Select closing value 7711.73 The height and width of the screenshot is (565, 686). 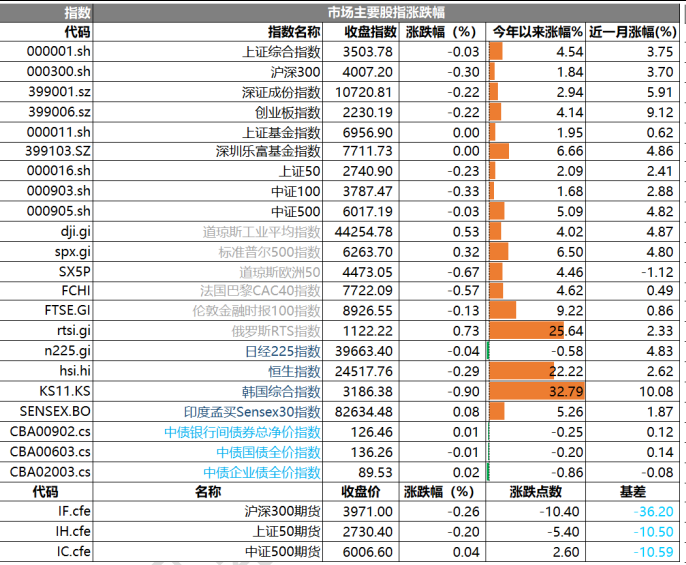(360, 151)
